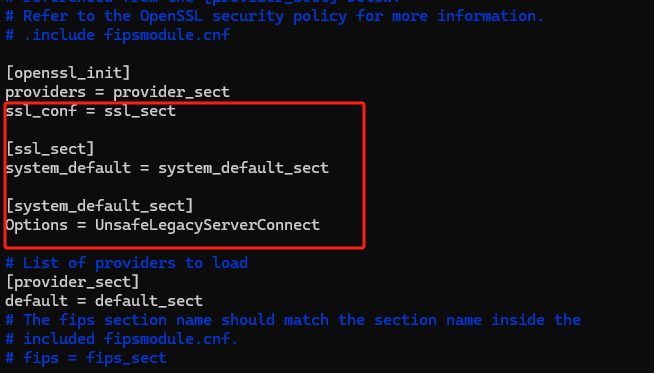Screen dimensions: 654x373
Task: Click the word ssl_sect after the equals sign
Action: tap(140, 111)
